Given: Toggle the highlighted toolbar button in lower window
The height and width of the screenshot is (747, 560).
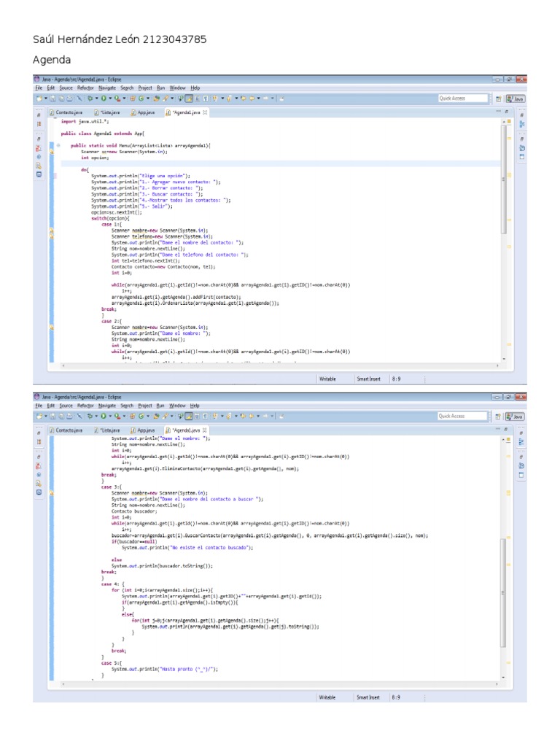Looking at the screenshot, I should click(188, 416).
